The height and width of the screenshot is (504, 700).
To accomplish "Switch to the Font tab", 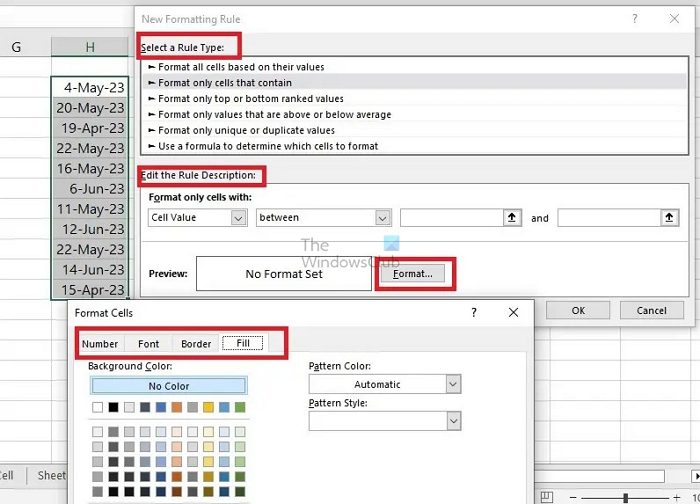I will click(148, 344).
